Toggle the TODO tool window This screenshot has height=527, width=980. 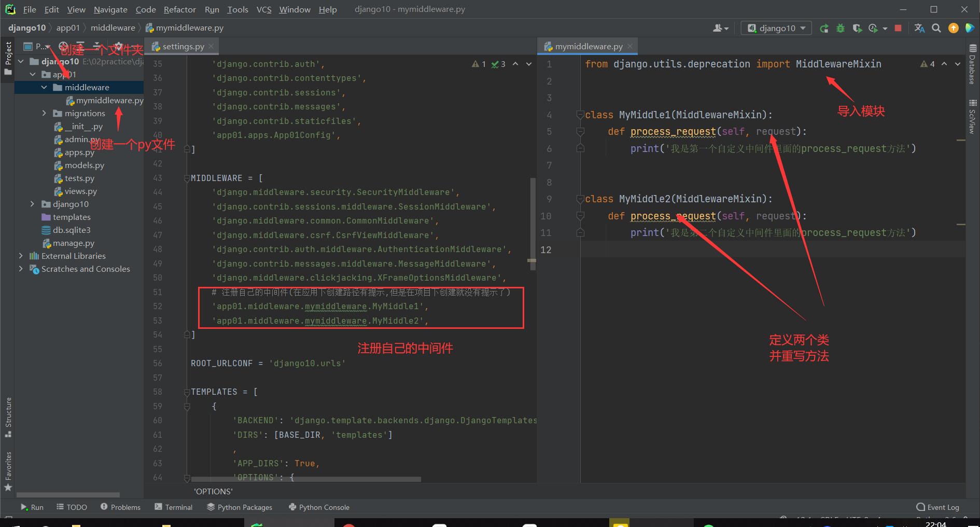pyautogui.click(x=72, y=507)
